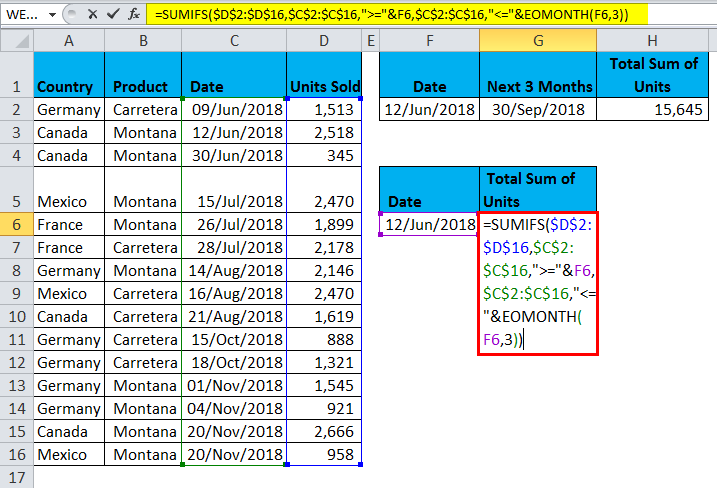Select column C header
The image size is (717, 488).
[x=234, y=41]
